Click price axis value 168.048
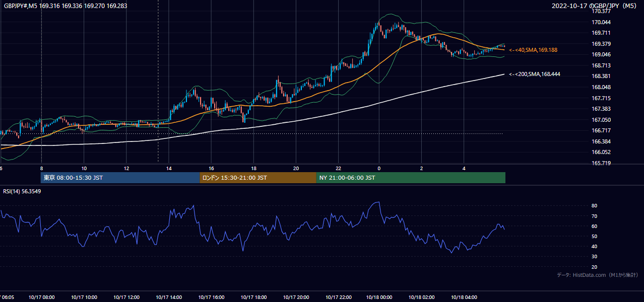Viewport: 644px width, 302px height. pos(601,87)
